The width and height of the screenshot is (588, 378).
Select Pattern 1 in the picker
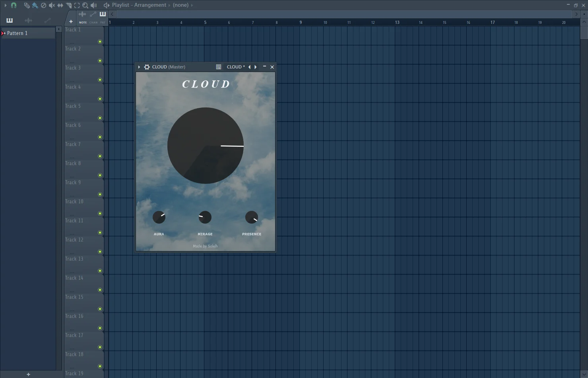pos(28,33)
